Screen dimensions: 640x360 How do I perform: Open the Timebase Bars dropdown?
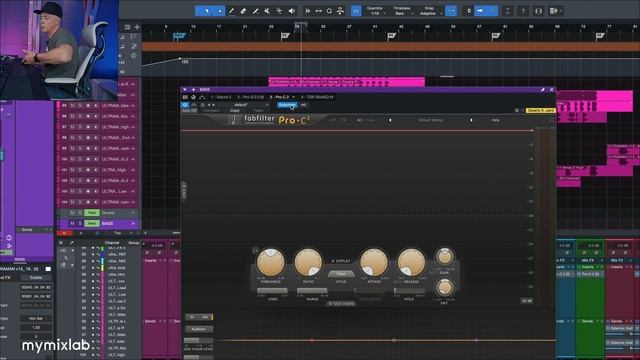pos(402,11)
